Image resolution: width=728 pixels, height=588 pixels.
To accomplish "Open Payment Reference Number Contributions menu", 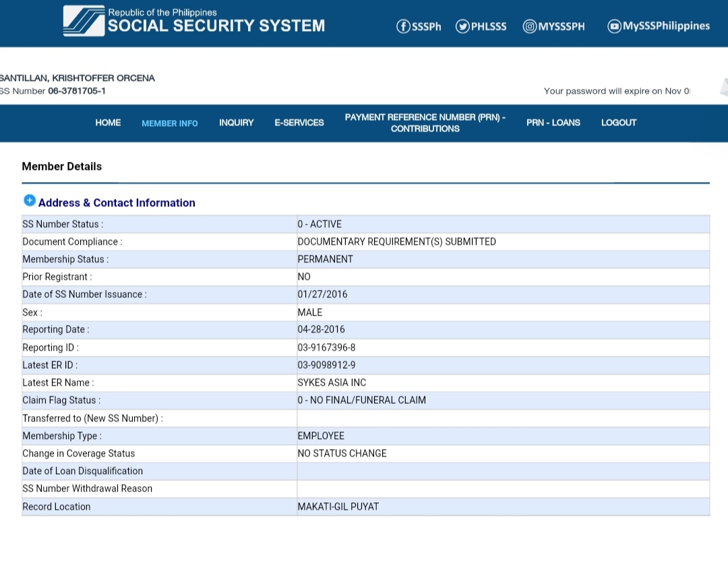I will (x=425, y=123).
